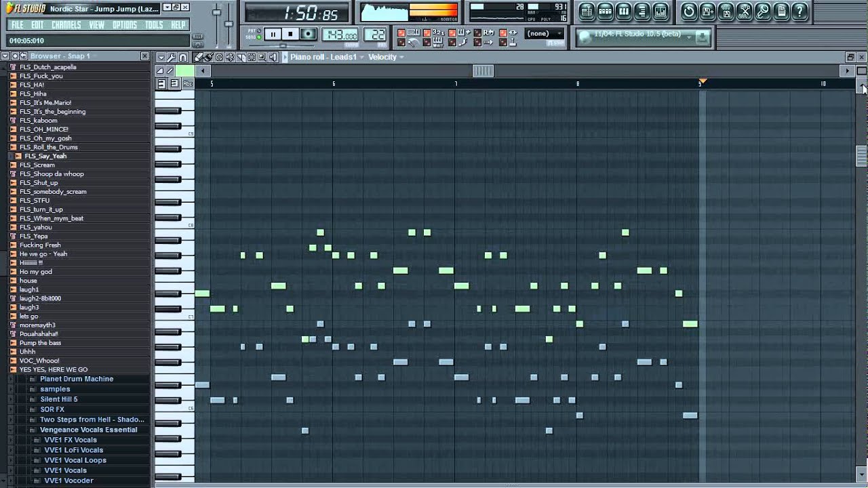The image size is (868, 488).
Task: Click the Render to audio file icon
Action: click(726, 11)
